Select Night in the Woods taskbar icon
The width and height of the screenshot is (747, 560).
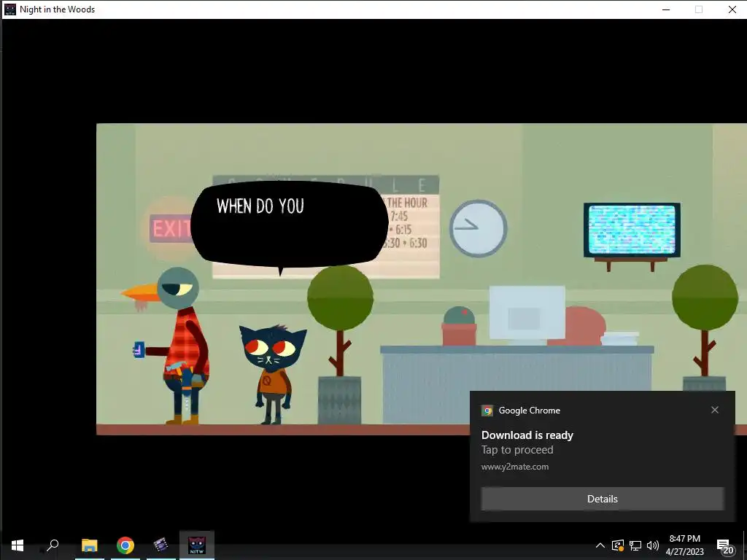tap(197, 545)
